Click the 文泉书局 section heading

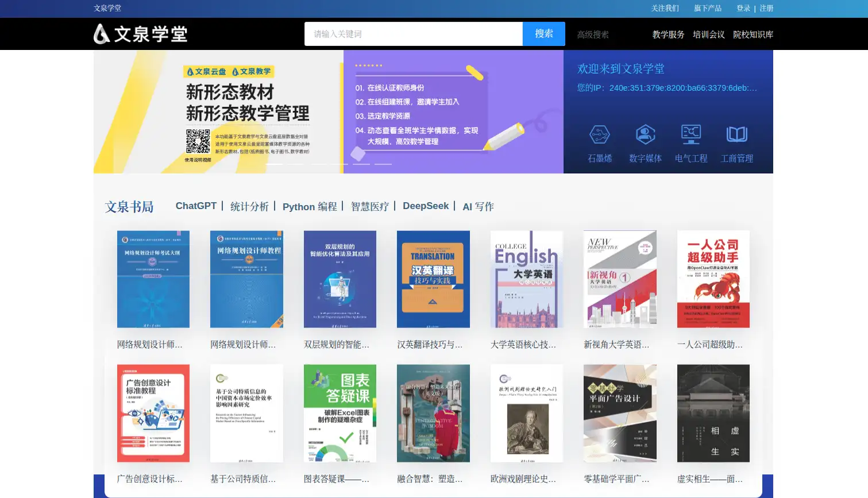[x=129, y=207]
